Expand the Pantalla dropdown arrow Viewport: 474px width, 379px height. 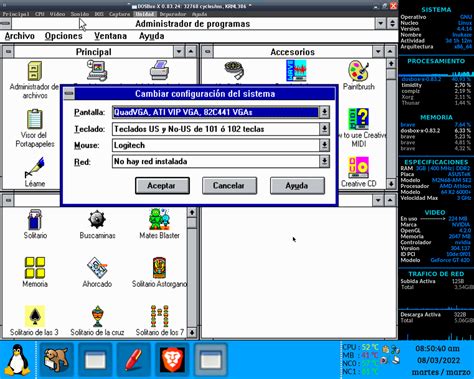324,112
